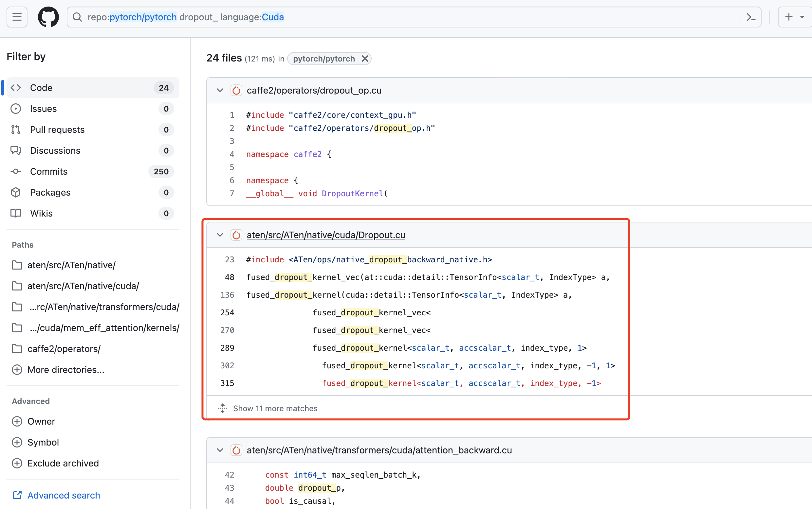The height and width of the screenshot is (509, 812).
Task: Jump to line 48 in Dropout.cu
Action: 230,277
